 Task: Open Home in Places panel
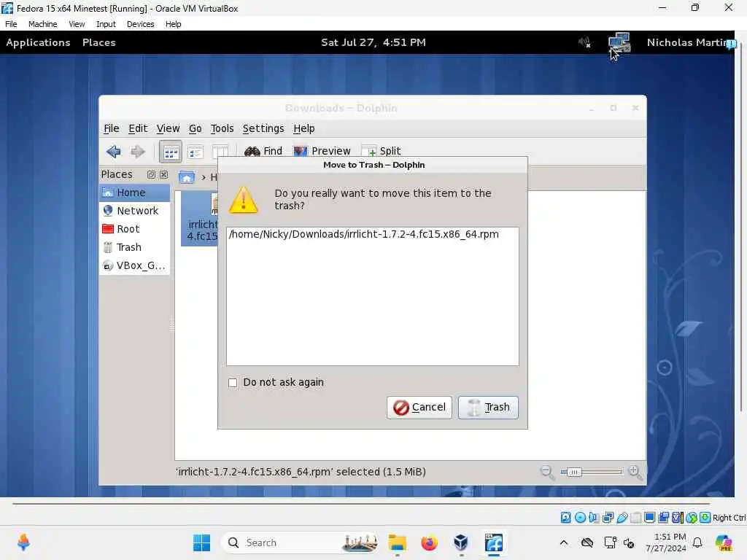(x=135, y=192)
